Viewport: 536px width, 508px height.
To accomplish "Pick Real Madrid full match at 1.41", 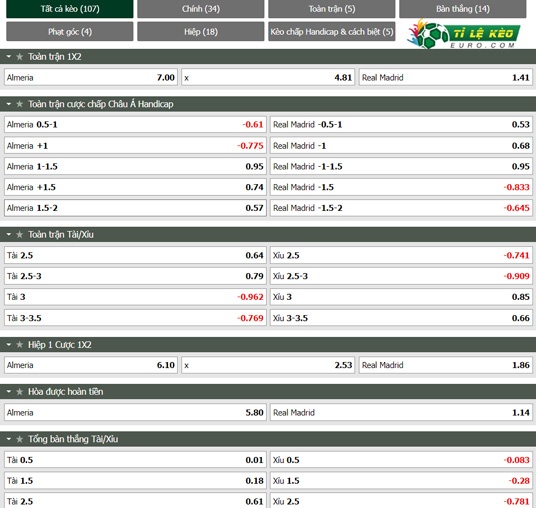I will (x=446, y=77).
